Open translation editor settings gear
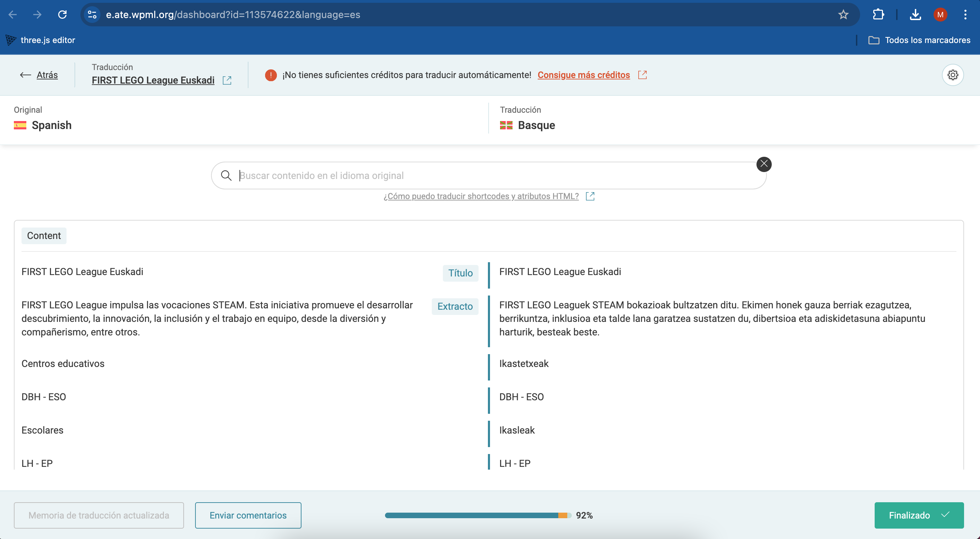The width and height of the screenshot is (980, 539). click(x=953, y=75)
